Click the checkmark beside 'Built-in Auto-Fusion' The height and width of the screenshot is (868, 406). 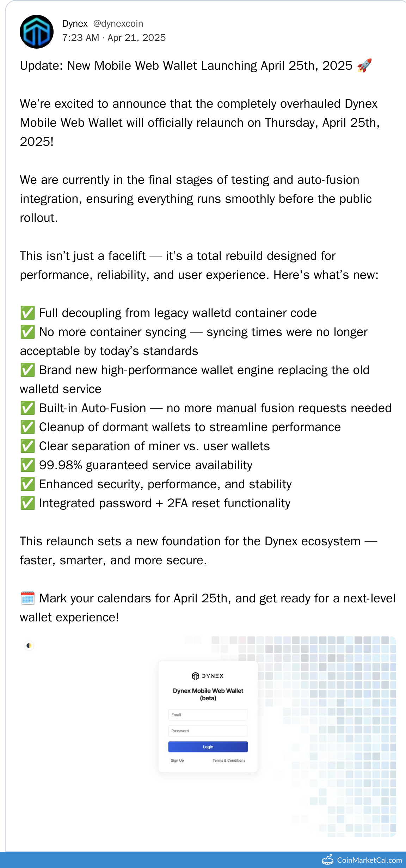coord(27,408)
